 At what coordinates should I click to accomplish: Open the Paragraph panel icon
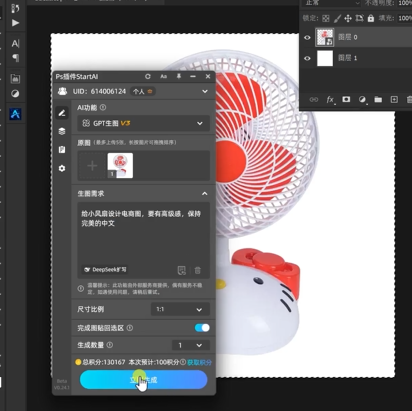(15, 58)
